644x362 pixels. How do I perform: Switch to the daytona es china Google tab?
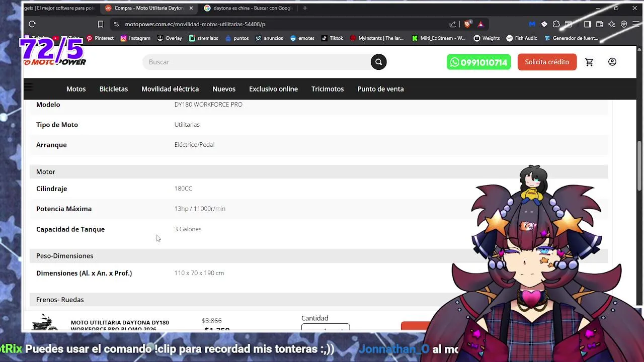click(248, 8)
